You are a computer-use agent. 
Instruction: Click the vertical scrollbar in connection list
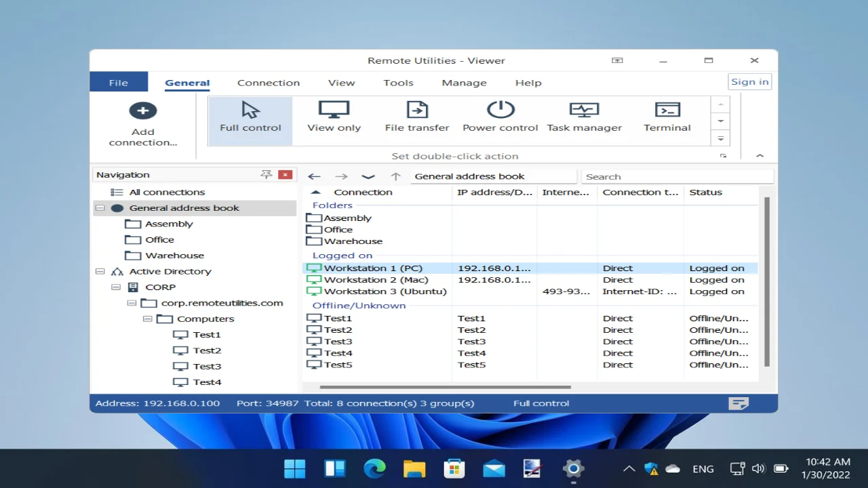tap(767, 282)
